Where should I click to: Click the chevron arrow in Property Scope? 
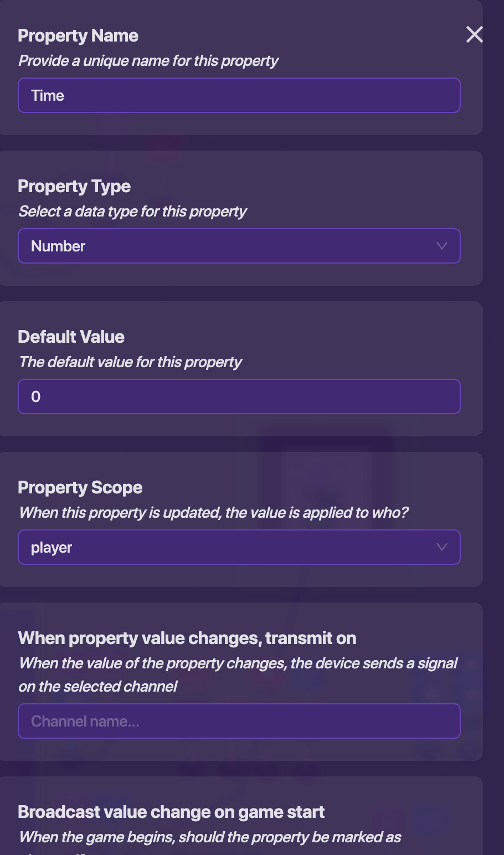(441, 547)
